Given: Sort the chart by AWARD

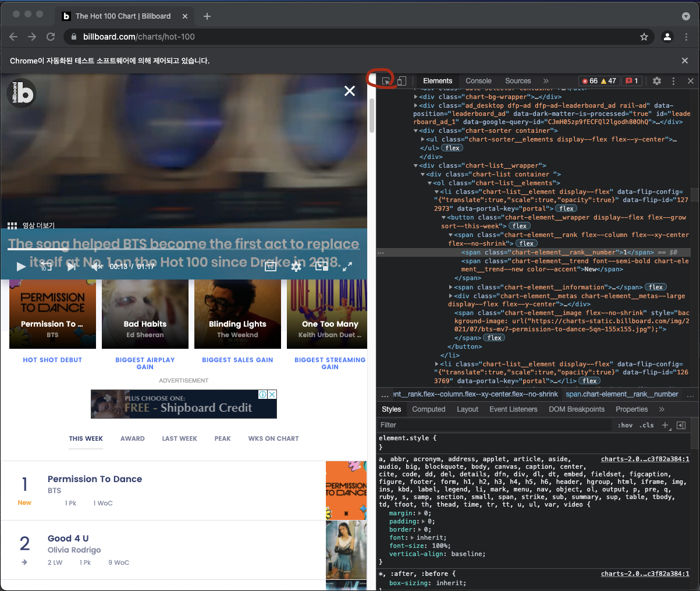Looking at the screenshot, I should [133, 438].
